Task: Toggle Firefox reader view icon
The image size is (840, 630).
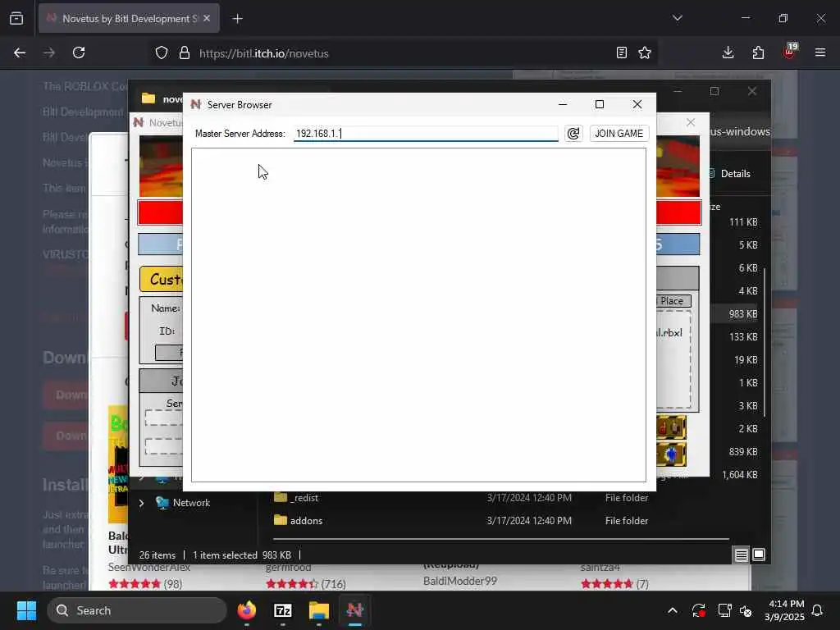Action: 622,52
